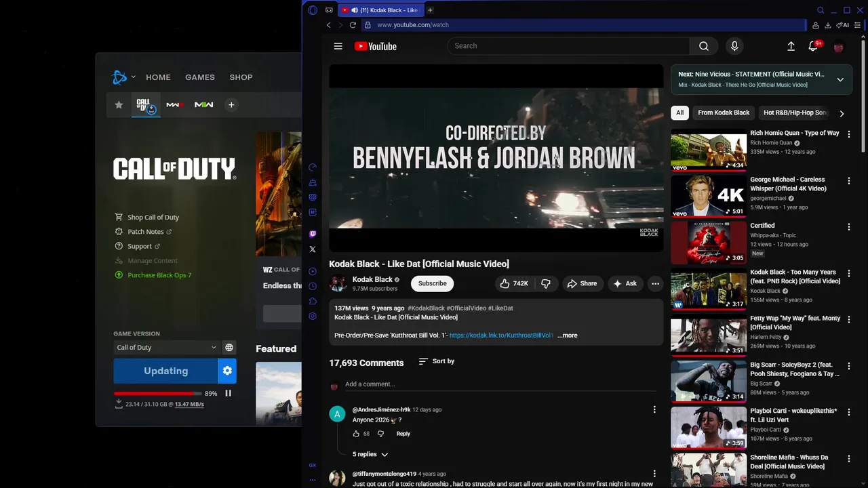Dislike the Anyone 2026 comment
The width and height of the screenshot is (868, 488).
click(380, 434)
